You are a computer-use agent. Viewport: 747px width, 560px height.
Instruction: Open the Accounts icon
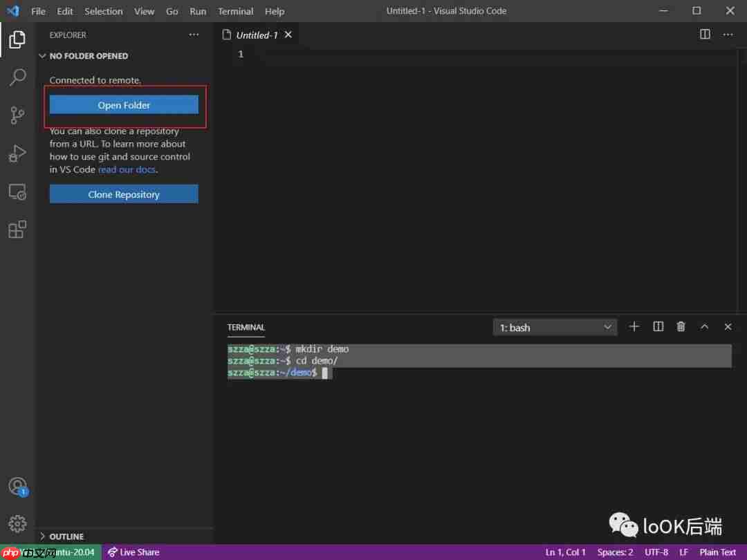click(x=17, y=486)
